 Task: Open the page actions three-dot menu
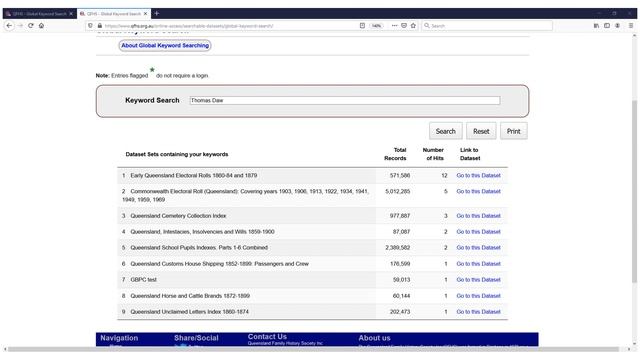point(394,25)
